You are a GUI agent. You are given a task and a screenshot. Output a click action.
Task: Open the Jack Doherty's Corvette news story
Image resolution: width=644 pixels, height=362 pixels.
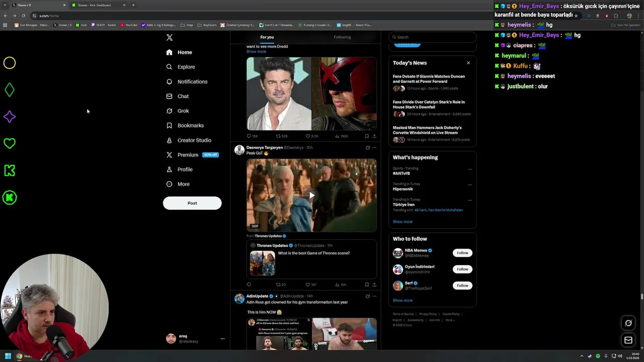tap(432, 134)
